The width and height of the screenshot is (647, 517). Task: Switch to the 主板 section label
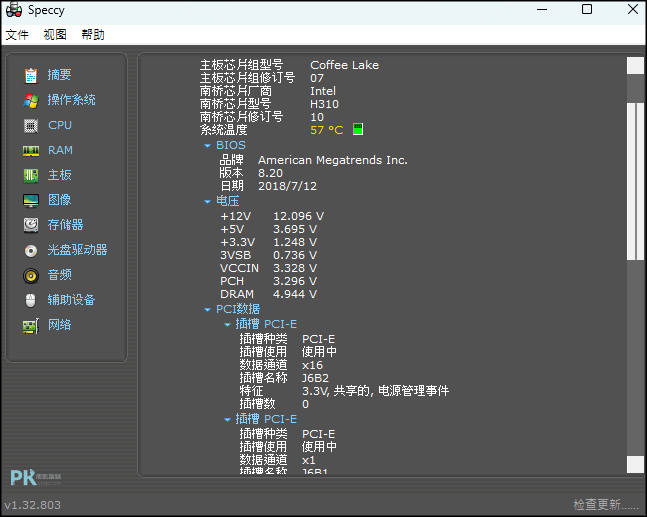tap(59, 175)
